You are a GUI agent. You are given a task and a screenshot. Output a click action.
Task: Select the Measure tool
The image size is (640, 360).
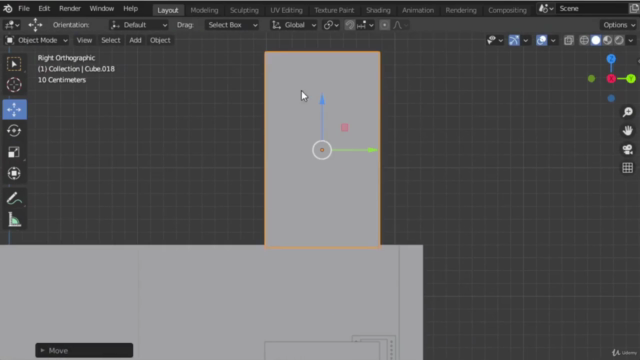14,220
